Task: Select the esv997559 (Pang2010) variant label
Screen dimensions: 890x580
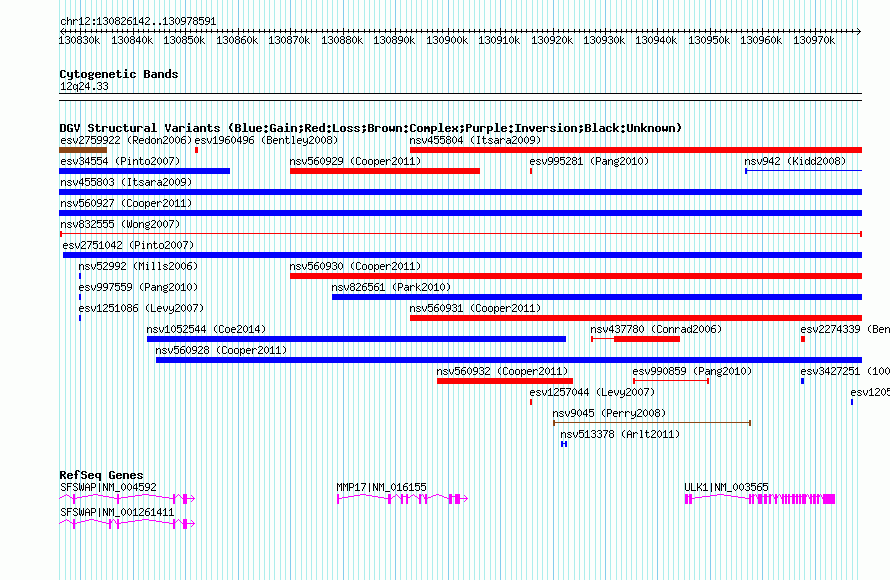Action: (138, 287)
